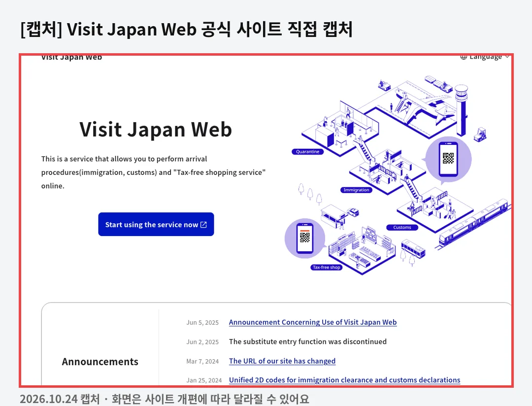The image size is (532, 406).
Task: Click the Visit Japan Web main heading
Action: (156, 129)
